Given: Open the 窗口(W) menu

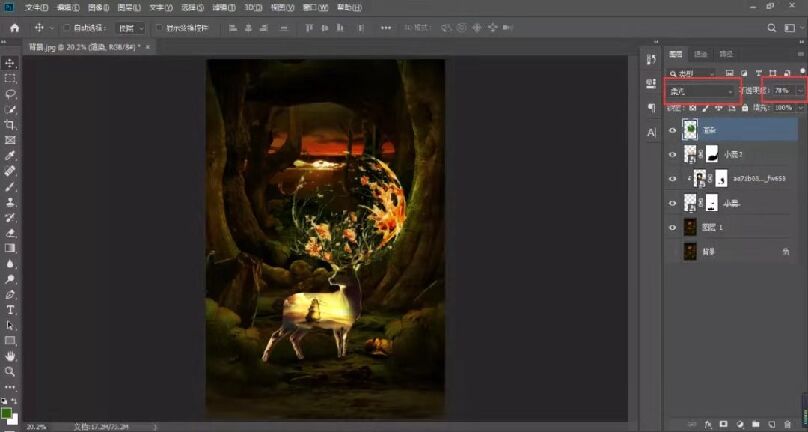Looking at the screenshot, I should [315, 7].
